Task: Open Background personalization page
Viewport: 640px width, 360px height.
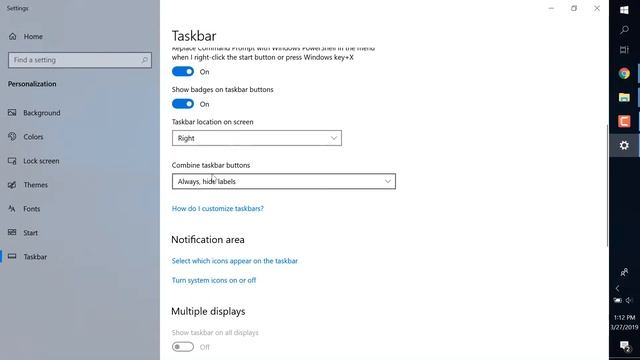Action: (x=42, y=113)
